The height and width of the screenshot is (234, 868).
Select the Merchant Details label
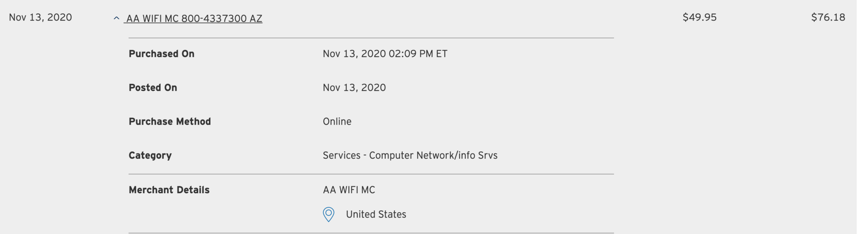pos(169,190)
